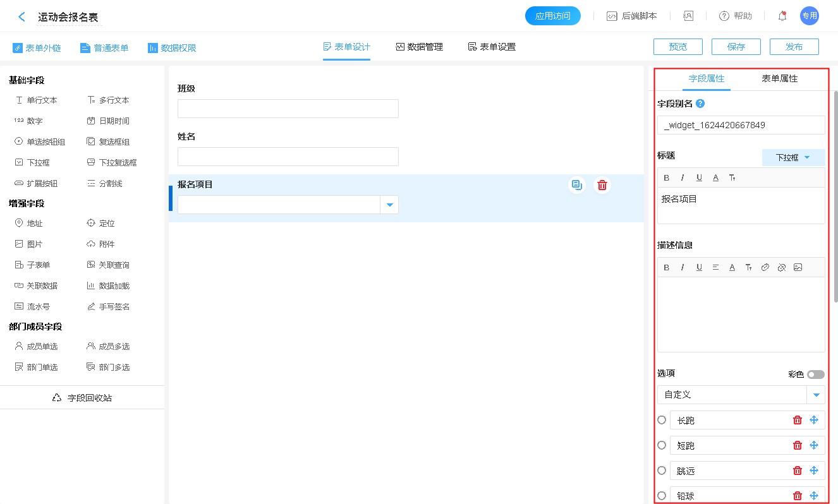Insert image in 描述信息 editor toolbar

coord(798,267)
